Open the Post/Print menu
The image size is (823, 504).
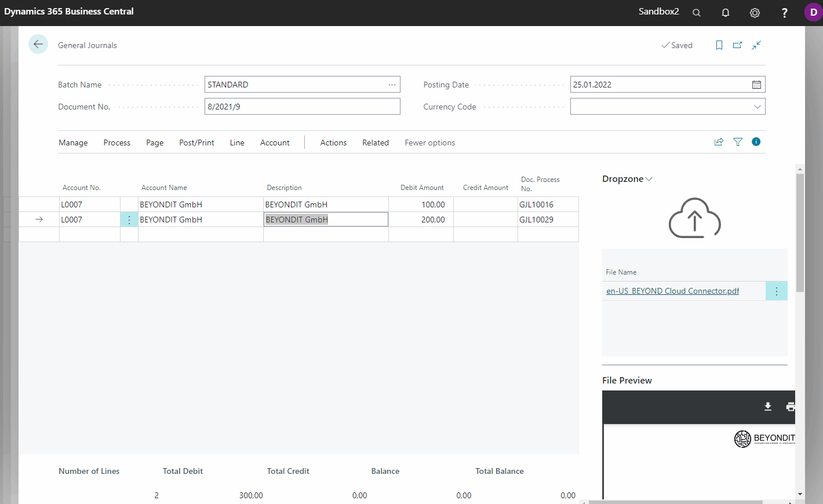coord(196,142)
